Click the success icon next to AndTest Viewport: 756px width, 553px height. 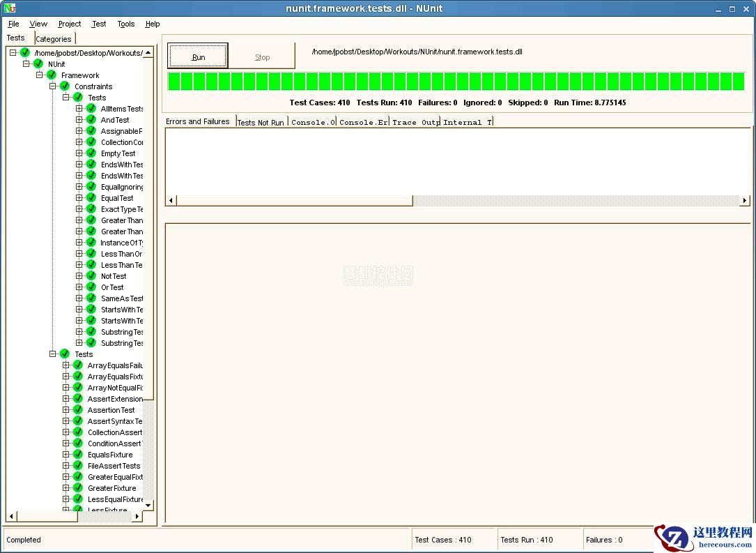pos(92,120)
